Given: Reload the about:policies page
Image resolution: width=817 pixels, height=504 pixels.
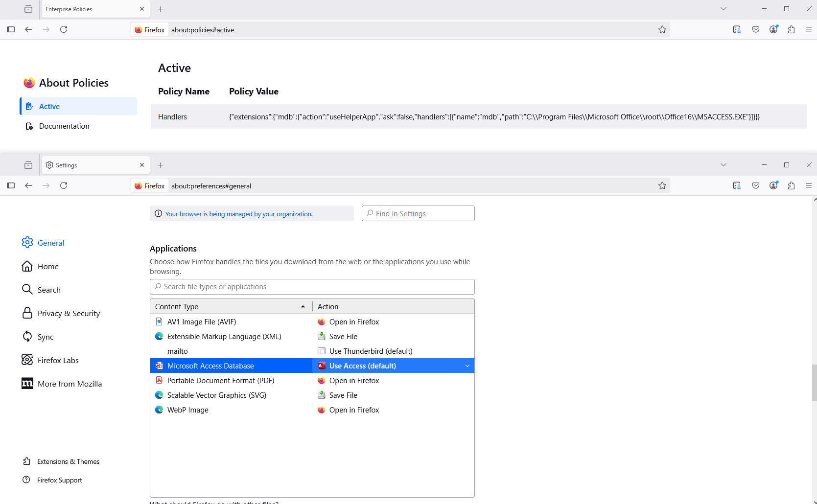Looking at the screenshot, I should (64, 29).
